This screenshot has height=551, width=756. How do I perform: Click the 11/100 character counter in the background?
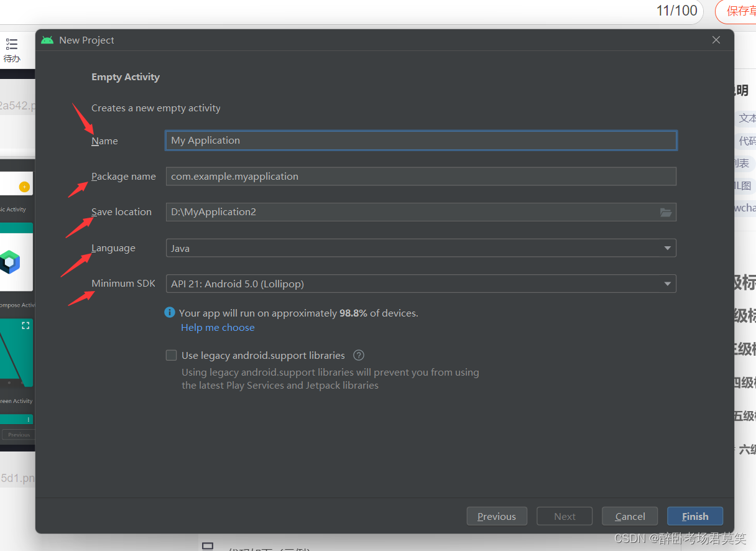676,11
